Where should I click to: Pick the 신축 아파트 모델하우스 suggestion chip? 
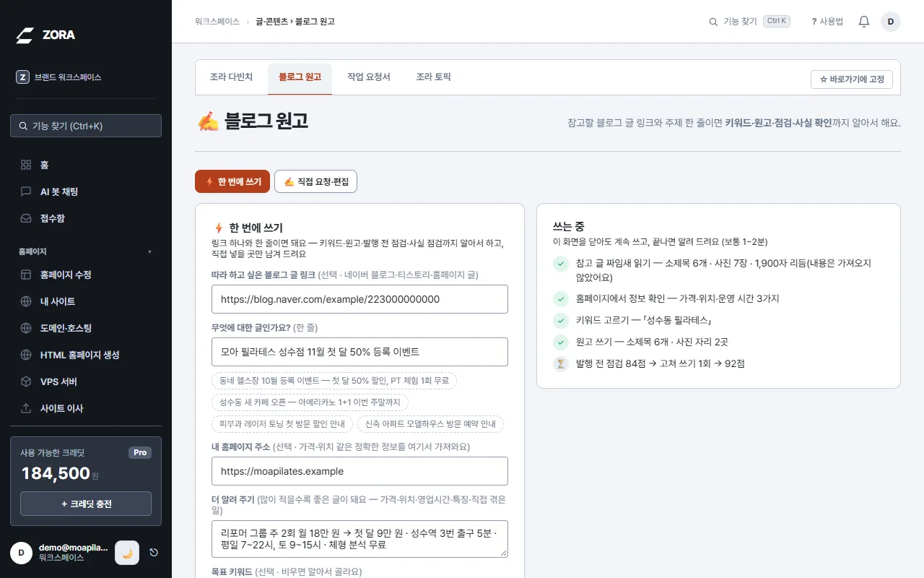pos(430,423)
